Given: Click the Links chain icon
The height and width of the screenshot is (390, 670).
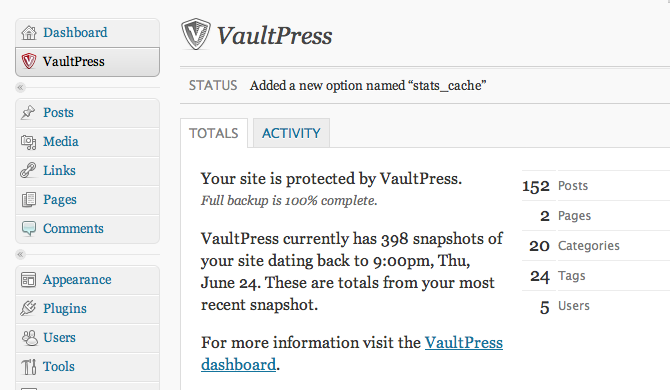Looking at the screenshot, I should point(28,170).
